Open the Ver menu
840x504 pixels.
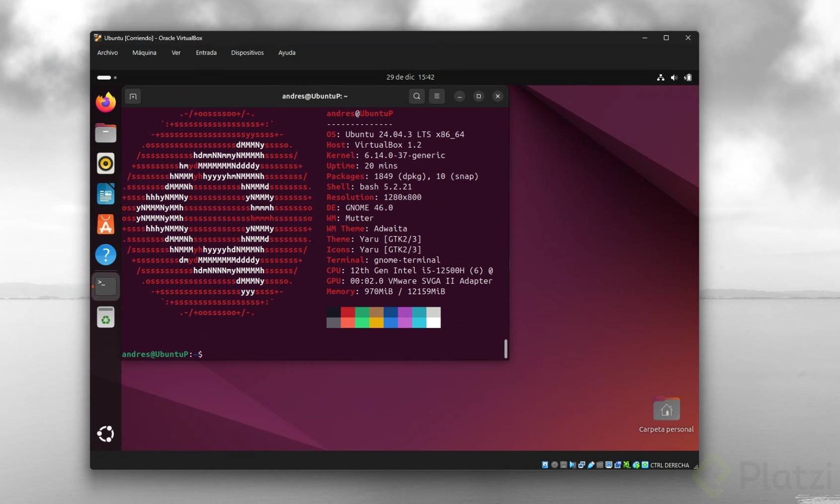176,53
